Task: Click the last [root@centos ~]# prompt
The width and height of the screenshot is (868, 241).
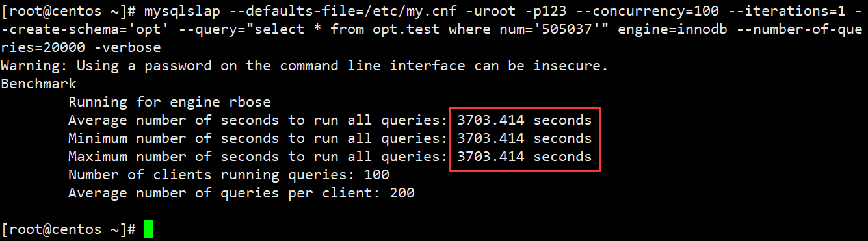Action: coord(69,229)
